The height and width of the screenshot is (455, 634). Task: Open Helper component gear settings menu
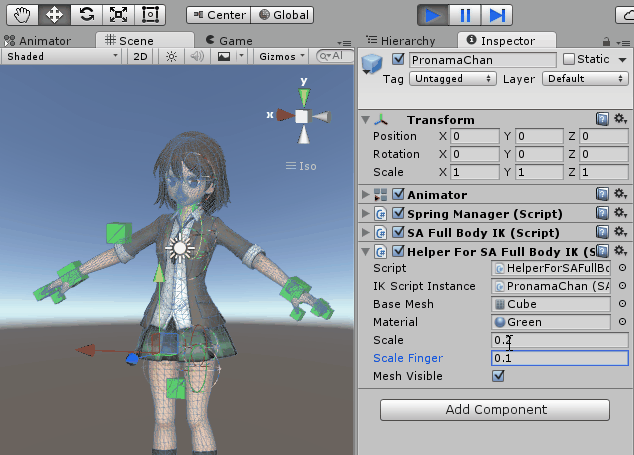coord(620,251)
